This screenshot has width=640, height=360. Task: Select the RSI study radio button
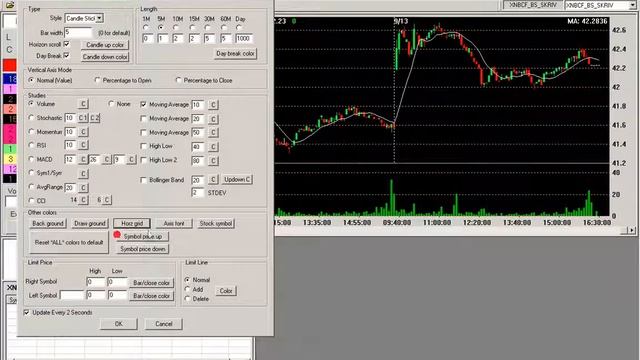(31, 145)
